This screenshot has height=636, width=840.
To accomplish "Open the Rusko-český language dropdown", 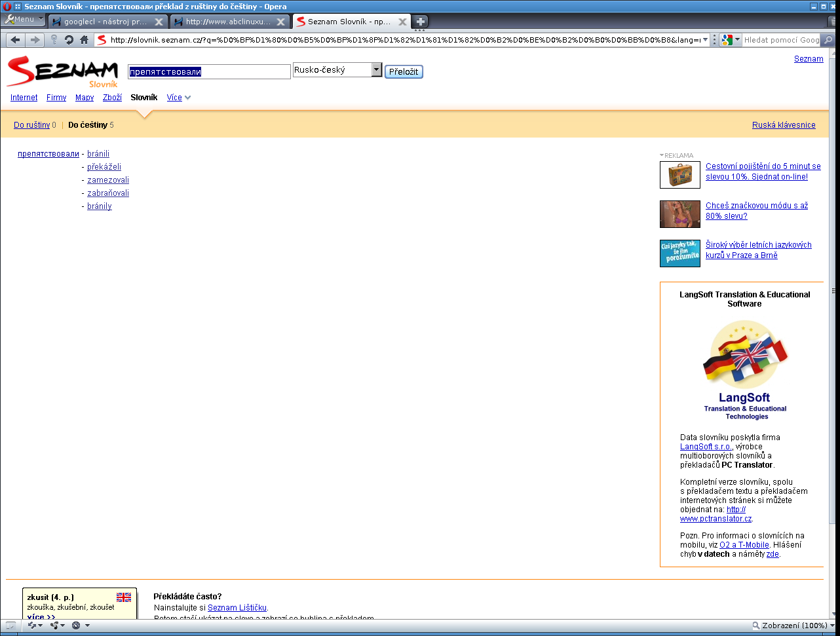I will 337,69.
